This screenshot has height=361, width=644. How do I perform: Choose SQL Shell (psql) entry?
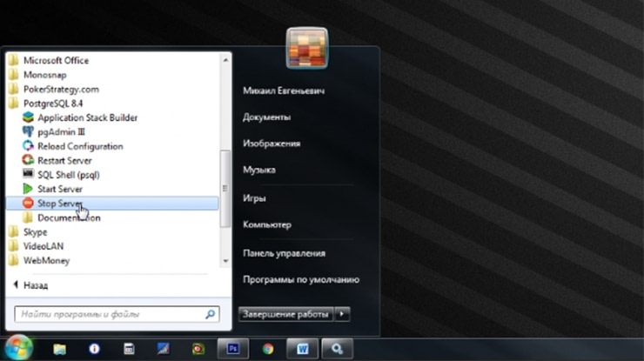pos(69,175)
